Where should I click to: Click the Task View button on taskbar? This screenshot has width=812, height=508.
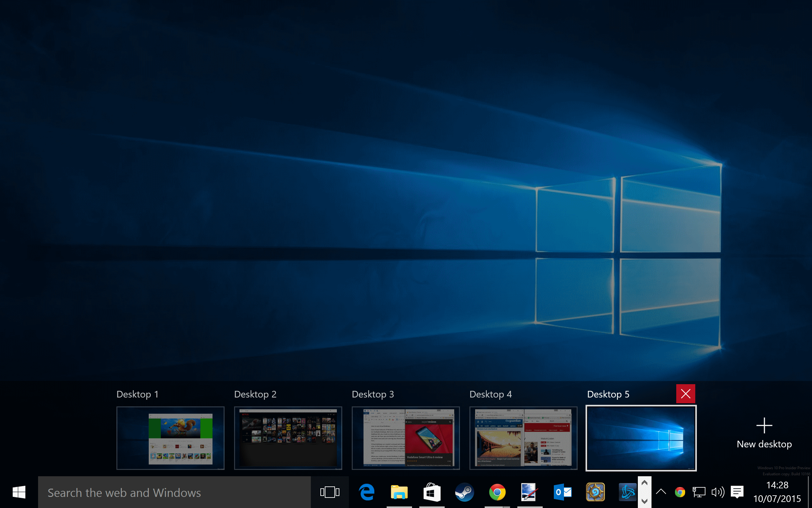pos(330,492)
